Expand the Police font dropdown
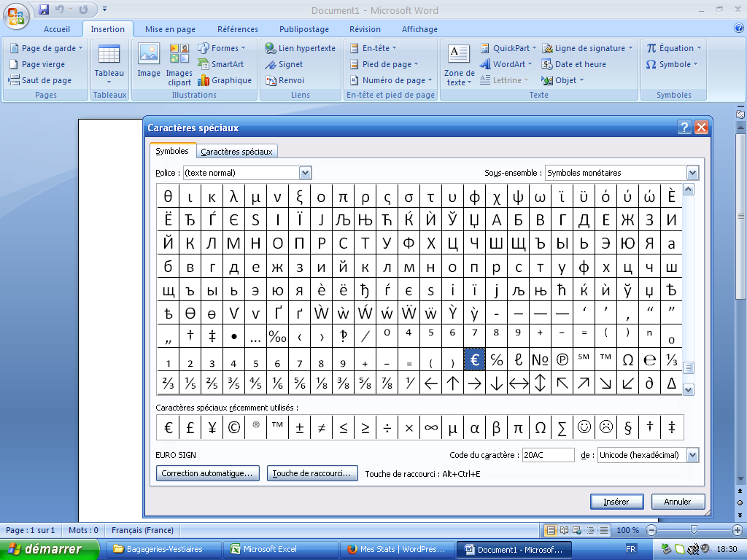The image size is (747, 560). (306, 173)
